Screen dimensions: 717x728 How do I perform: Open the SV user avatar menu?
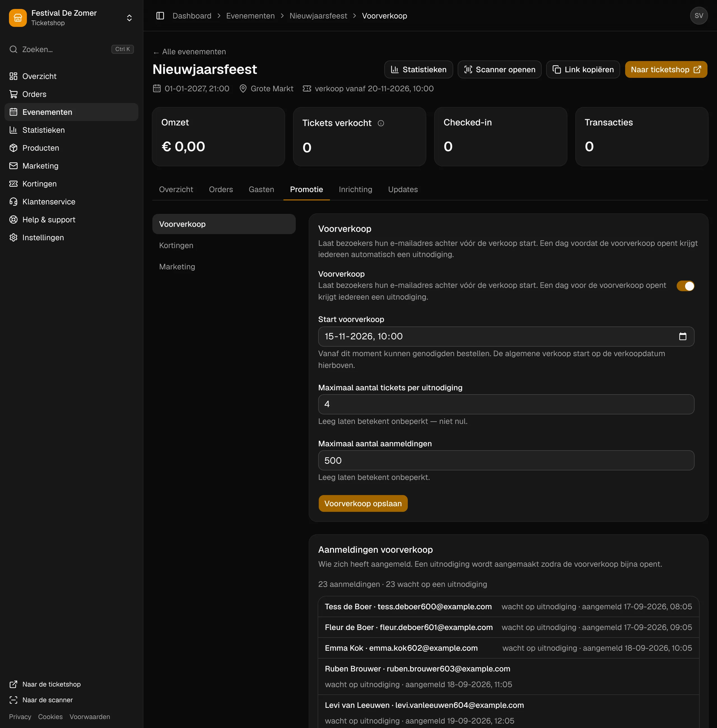click(699, 16)
